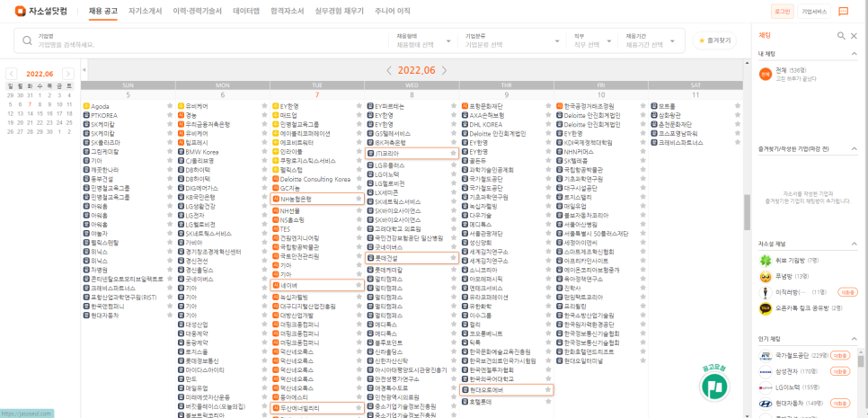Click the 기업서비스 button
Image resolution: width=868 pixels, height=418 pixels.
[x=814, y=11]
